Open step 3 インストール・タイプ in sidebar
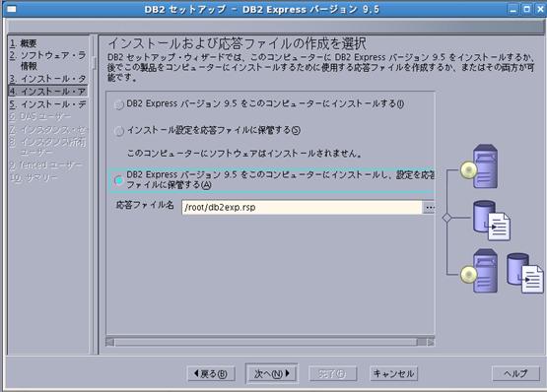Viewport: 547px width, 392px height. (x=47, y=79)
